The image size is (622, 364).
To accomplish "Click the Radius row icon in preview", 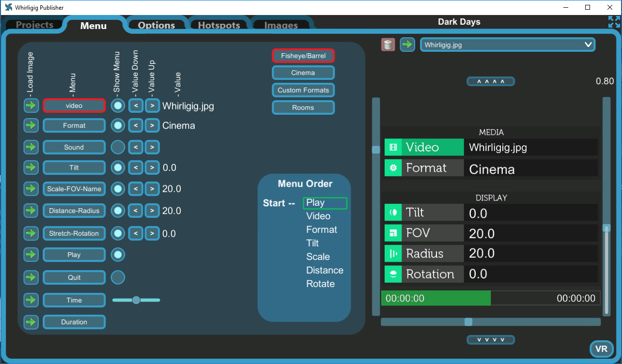I will (393, 254).
